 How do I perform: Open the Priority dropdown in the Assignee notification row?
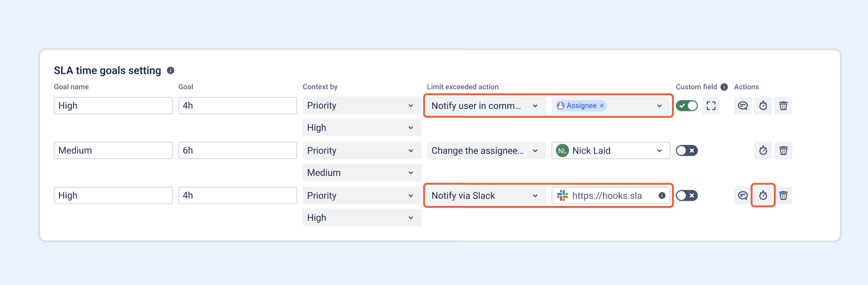(362, 106)
